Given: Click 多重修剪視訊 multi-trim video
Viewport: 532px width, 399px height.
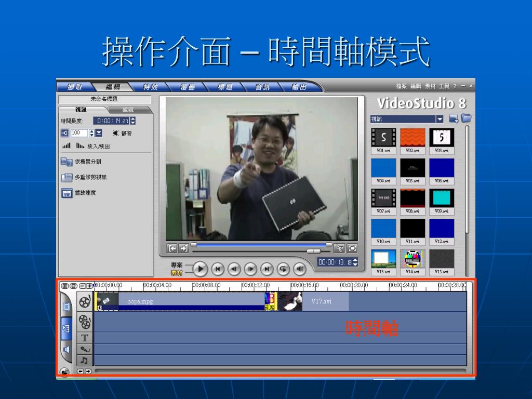Looking at the screenshot, I should (x=84, y=177).
